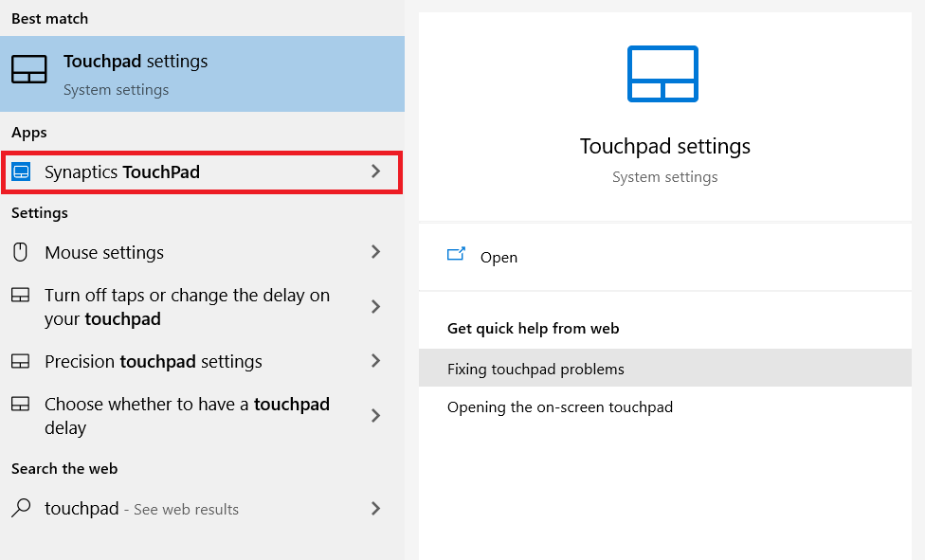Open the Opening the on-screen touchpad link
Image resolution: width=925 pixels, height=560 pixels.
(x=560, y=406)
